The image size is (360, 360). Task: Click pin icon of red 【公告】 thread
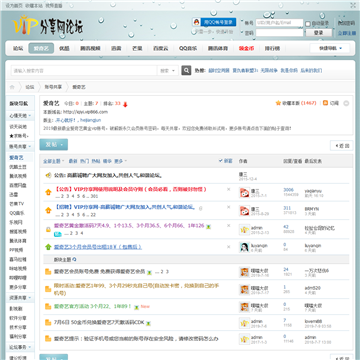48,192
